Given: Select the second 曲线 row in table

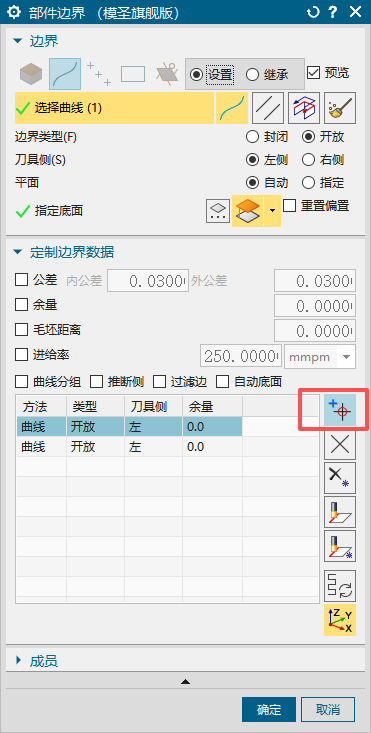Looking at the screenshot, I should tap(129, 446).
